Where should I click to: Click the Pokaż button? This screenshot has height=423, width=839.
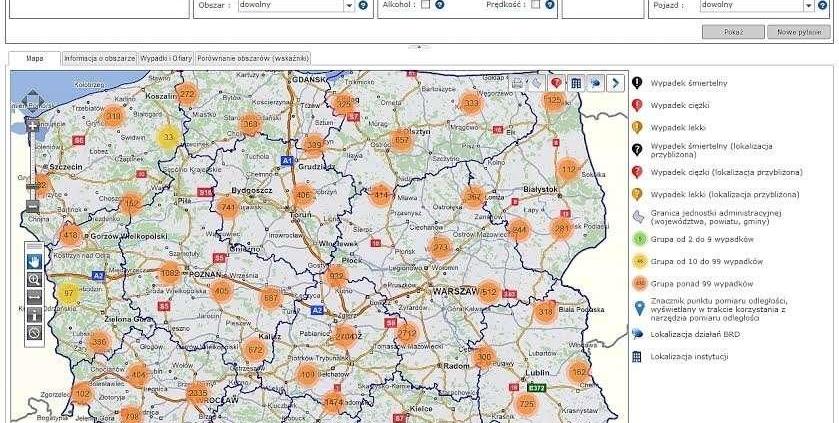(x=733, y=32)
